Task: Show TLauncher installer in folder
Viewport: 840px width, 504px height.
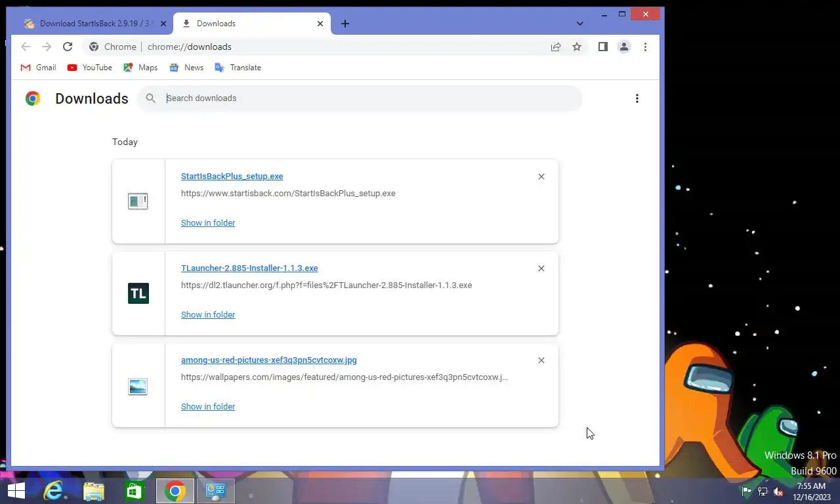Action: pos(208,315)
